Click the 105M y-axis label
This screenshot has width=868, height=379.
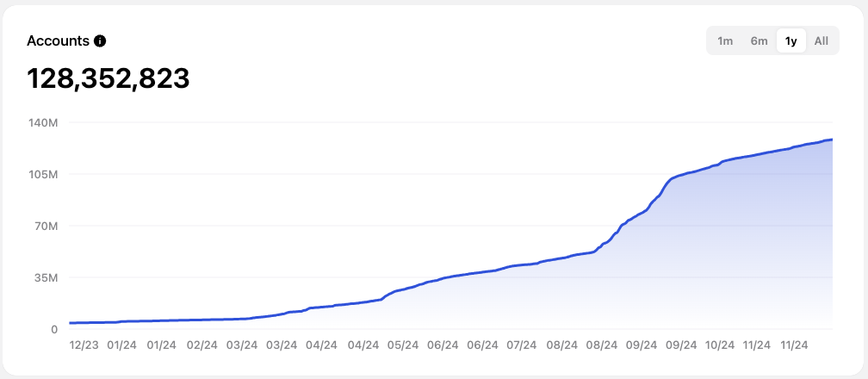[41, 174]
